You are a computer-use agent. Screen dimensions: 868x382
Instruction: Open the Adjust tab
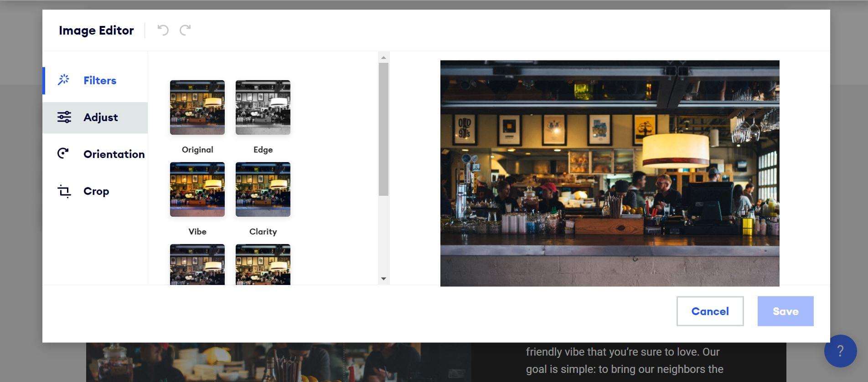click(95, 117)
